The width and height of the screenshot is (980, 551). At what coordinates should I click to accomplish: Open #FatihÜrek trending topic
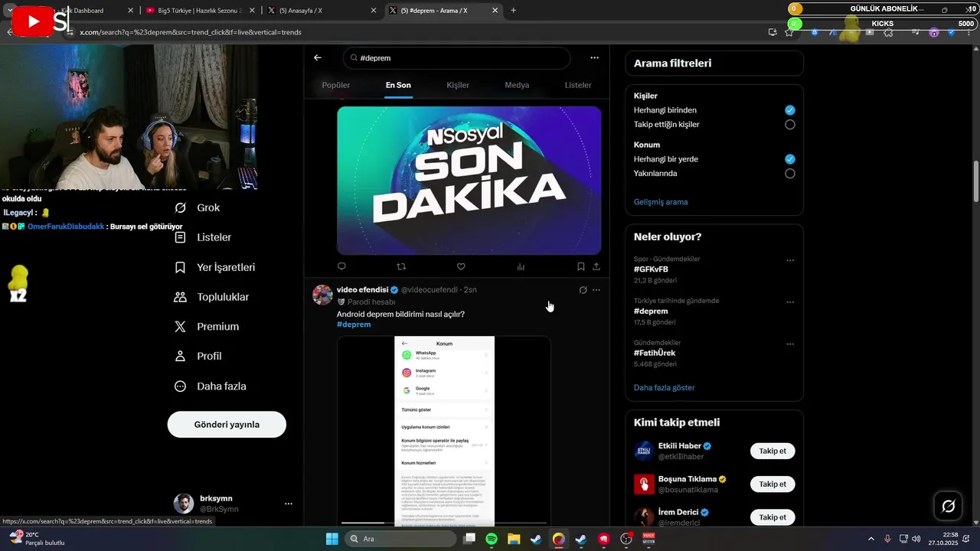pos(655,353)
